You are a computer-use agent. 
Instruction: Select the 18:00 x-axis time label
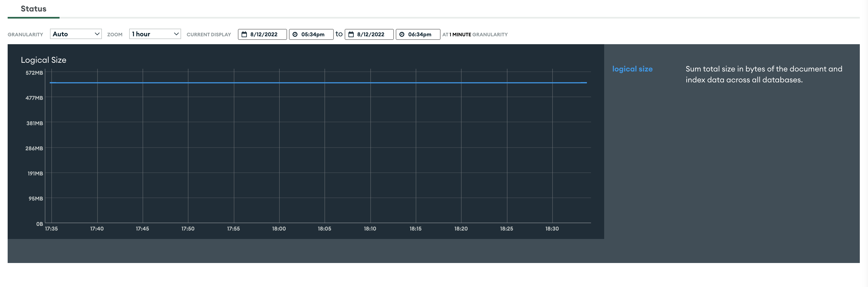click(279, 228)
